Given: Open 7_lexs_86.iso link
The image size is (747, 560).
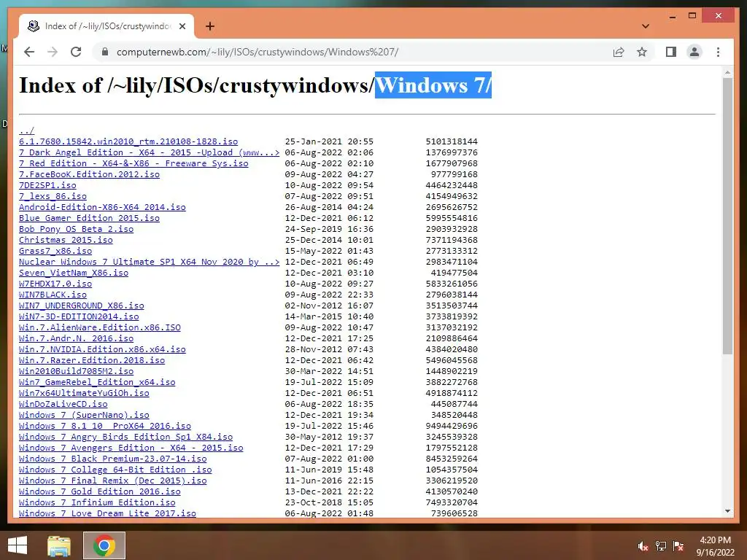Looking at the screenshot, I should pos(53,196).
